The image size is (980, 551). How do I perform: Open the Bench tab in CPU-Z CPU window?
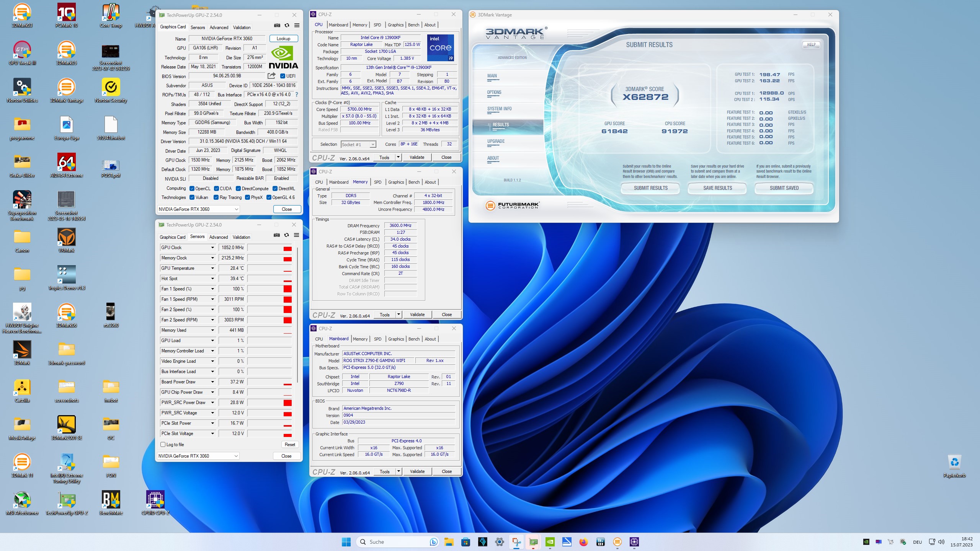(413, 25)
